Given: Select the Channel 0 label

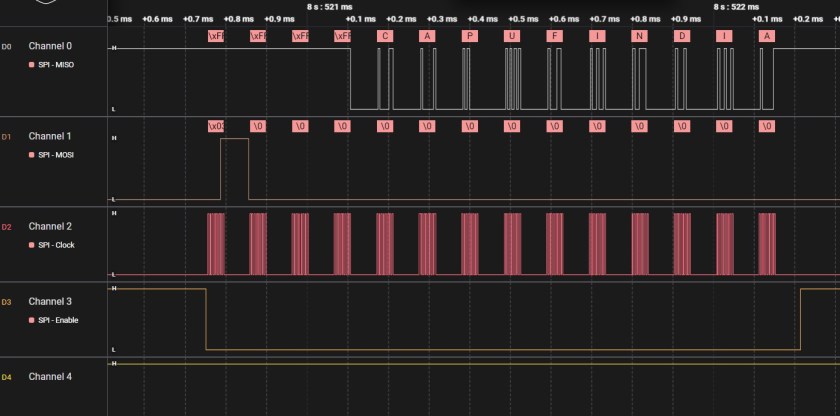Looking at the screenshot, I should 50,46.
